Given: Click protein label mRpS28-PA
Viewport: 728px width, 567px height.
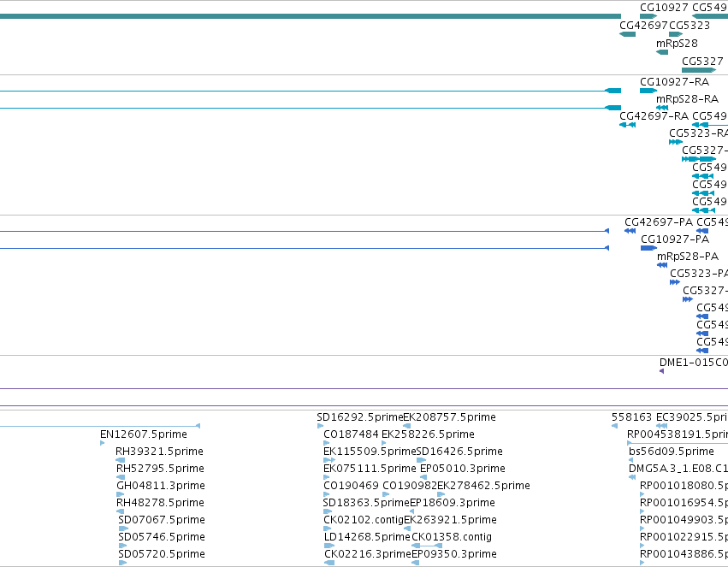Looking at the screenshot, I should coord(688,257).
